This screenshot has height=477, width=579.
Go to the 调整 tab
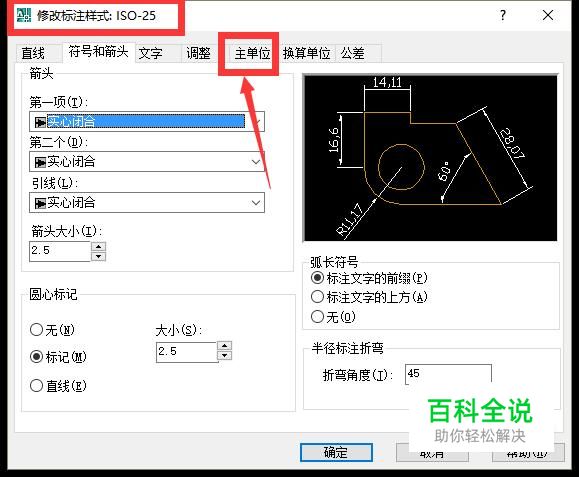[198, 53]
